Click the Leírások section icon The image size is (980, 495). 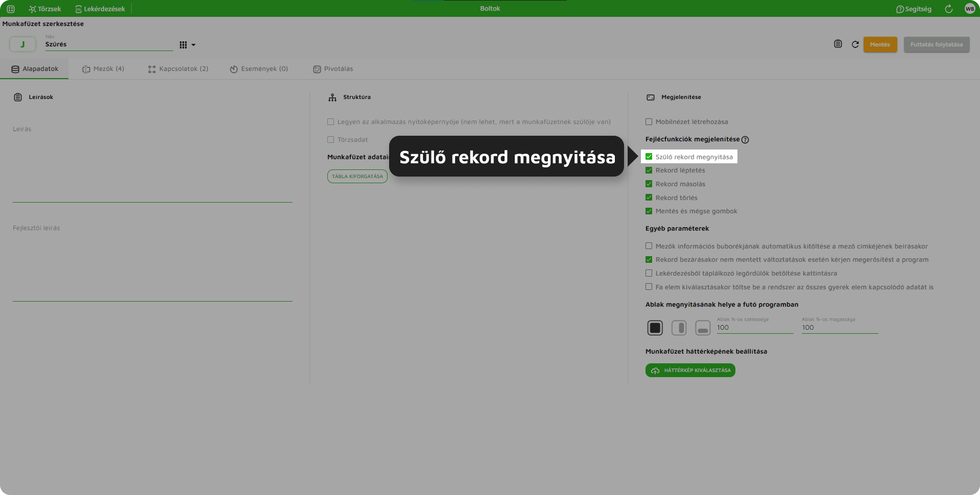click(x=18, y=97)
